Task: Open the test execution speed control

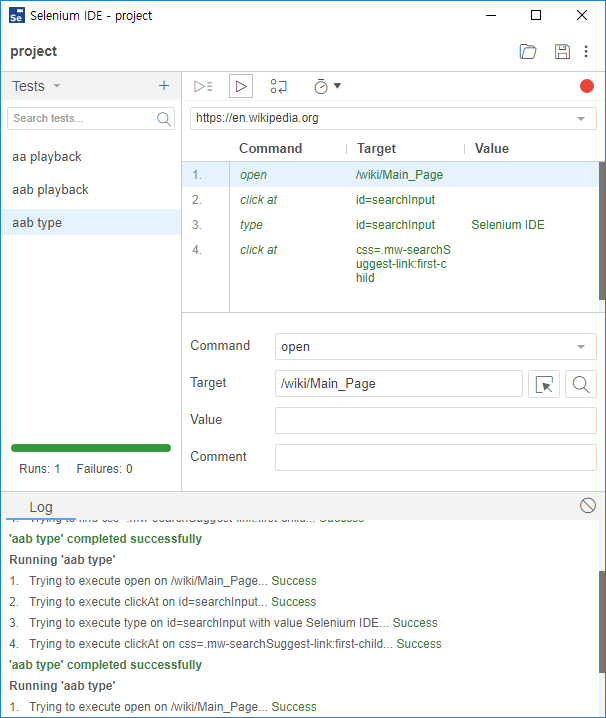Action: pos(327,86)
